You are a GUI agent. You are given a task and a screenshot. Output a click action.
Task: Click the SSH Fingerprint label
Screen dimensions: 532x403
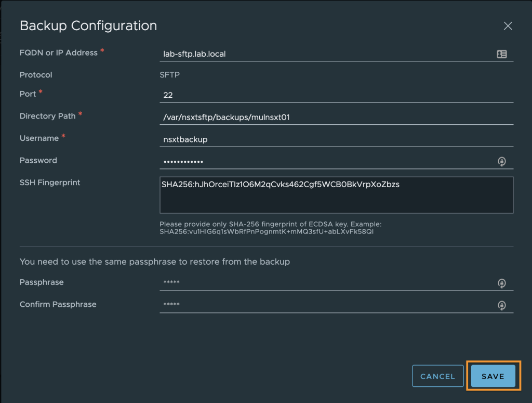point(50,183)
